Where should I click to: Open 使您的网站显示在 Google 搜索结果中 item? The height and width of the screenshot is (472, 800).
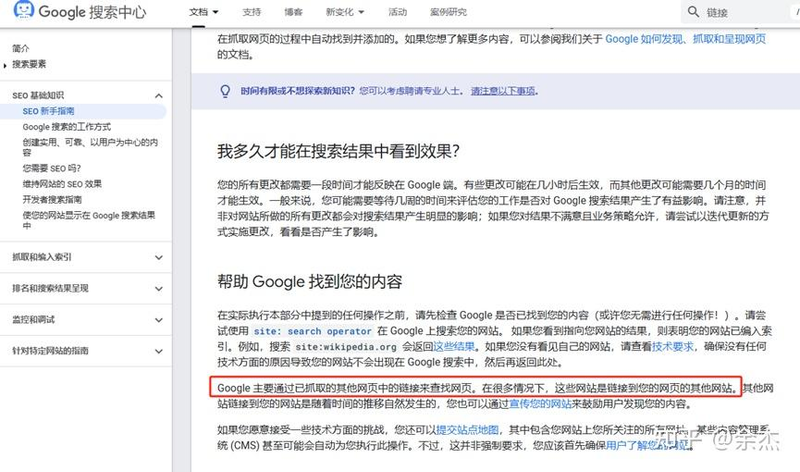coord(89,220)
